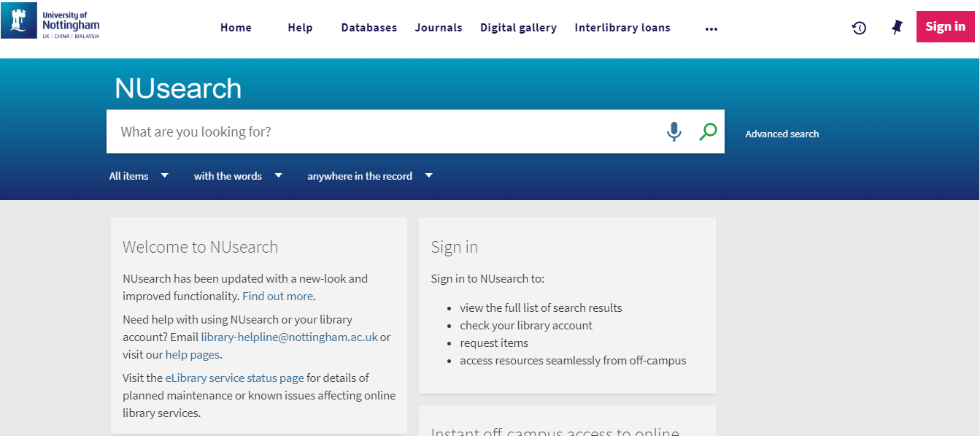Follow the 'Find out more' link

(277, 297)
